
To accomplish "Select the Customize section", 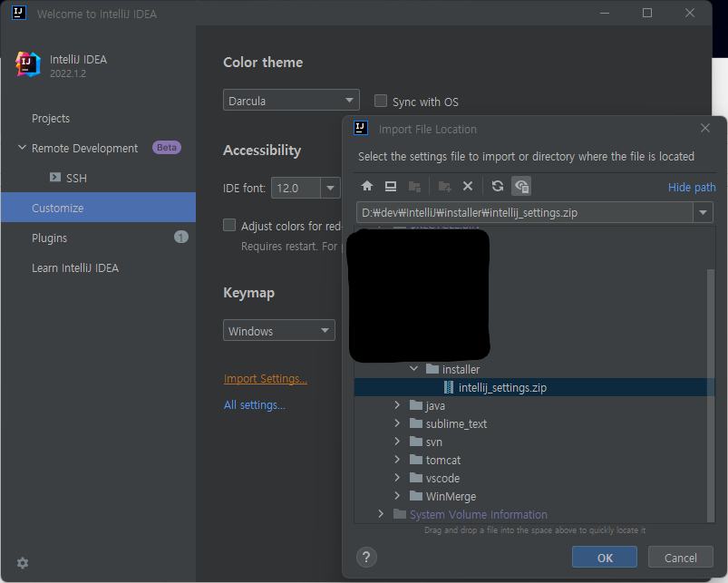I will coord(99,208).
